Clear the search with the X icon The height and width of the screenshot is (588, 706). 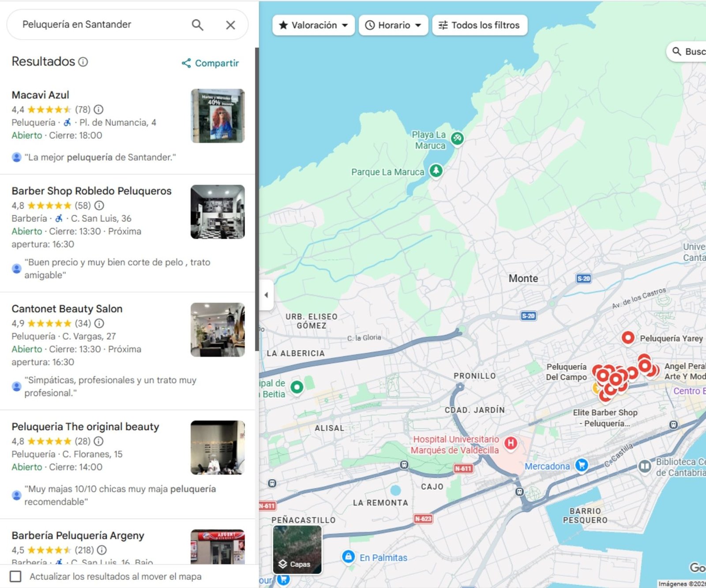click(230, 25)
